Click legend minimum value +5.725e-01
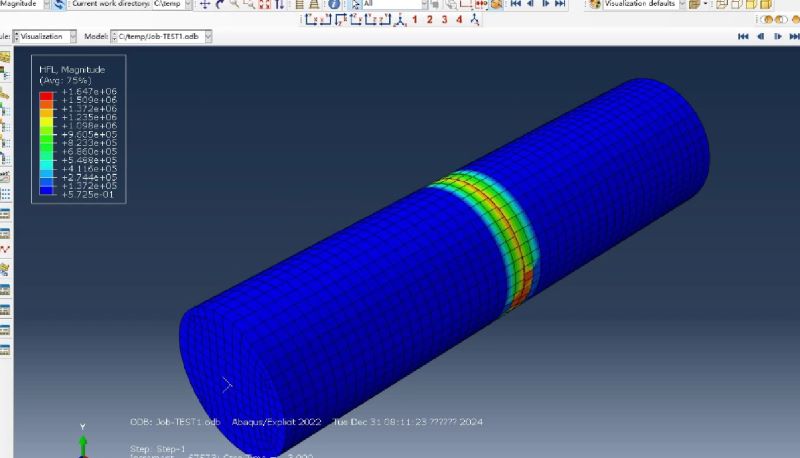The width and height of the screenshot is (800, 458). 88,194
